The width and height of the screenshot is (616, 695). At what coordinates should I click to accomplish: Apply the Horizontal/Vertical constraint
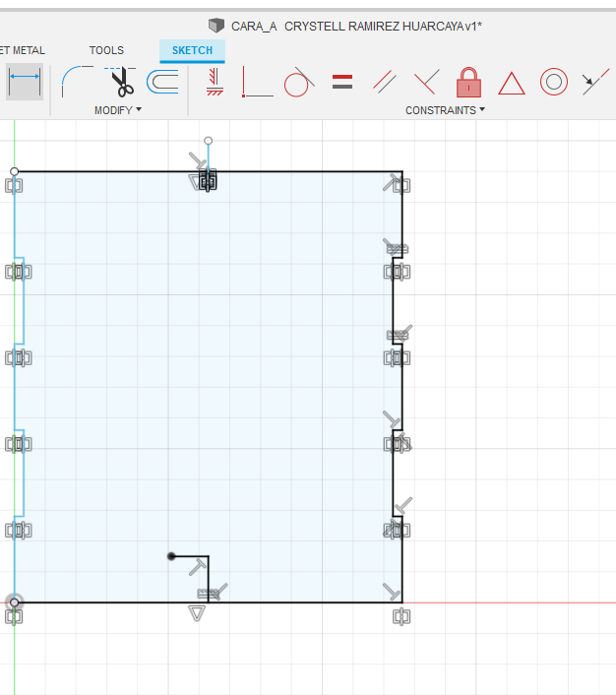click(x=215, y=82)
